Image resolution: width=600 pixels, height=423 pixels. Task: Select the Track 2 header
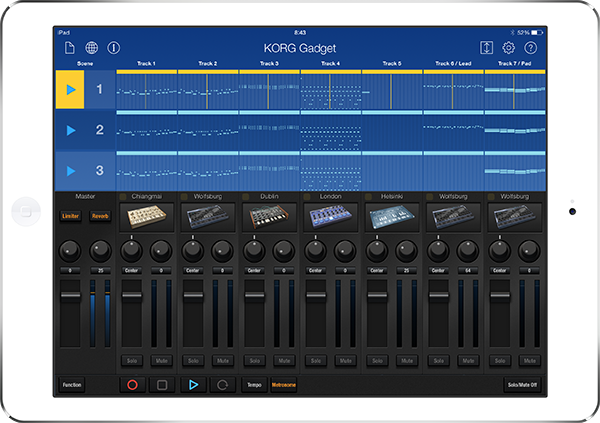(208, 64)
